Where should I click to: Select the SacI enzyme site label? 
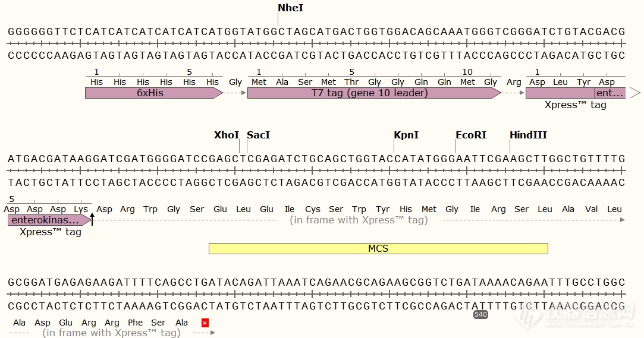(x=259, y=135)
